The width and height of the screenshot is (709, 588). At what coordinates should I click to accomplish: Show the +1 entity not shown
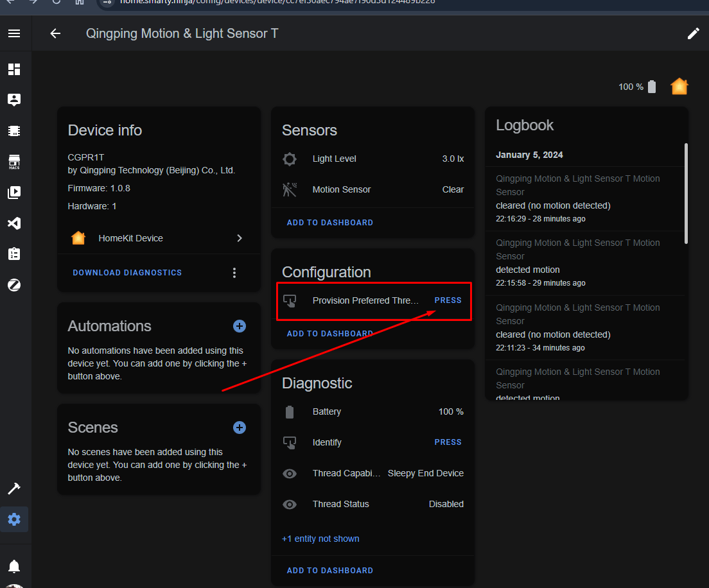coord(320,539)
